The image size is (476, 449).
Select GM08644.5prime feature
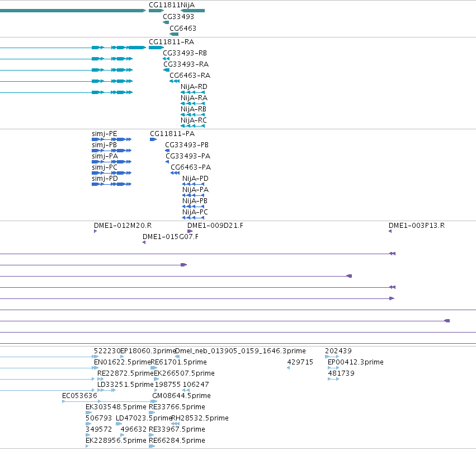pos(181,396)
